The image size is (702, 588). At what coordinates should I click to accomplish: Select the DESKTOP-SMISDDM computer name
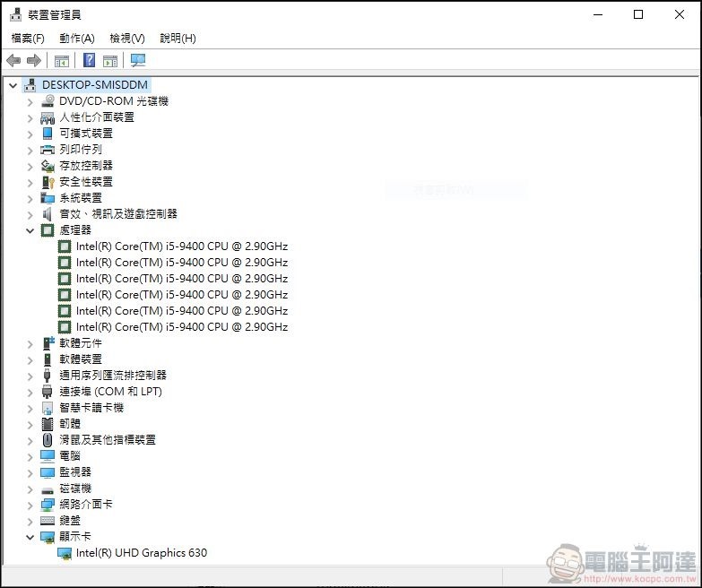pyautogui.click(x=95, y=84)
